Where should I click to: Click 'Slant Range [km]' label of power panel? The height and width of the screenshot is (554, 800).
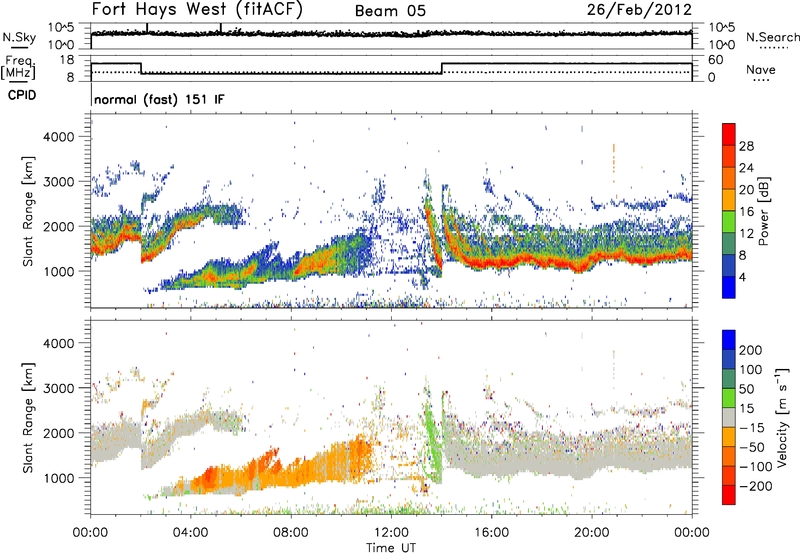click(x=28, y=211)
